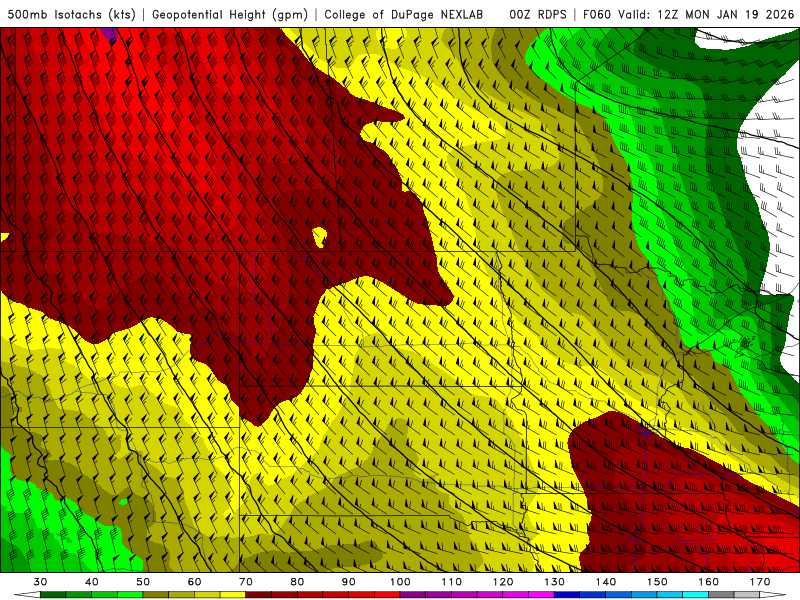800x600 pixels.
Task: Select the light gray 165–170 kt legend swatch
Action: 747,595
